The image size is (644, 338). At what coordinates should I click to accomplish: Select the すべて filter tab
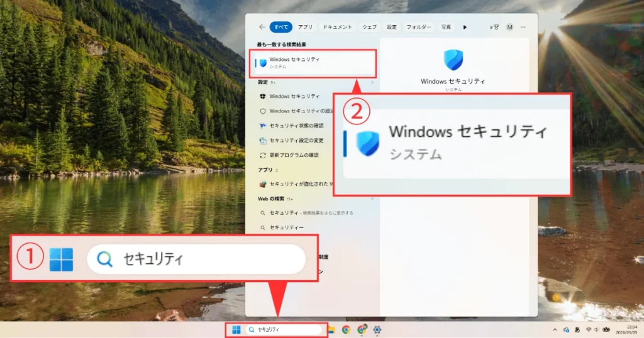click(281, 27)
